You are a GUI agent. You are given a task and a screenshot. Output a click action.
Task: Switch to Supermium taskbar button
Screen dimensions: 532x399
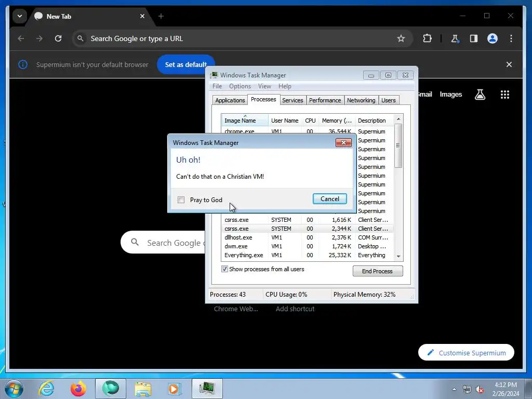tap(111, 389)
